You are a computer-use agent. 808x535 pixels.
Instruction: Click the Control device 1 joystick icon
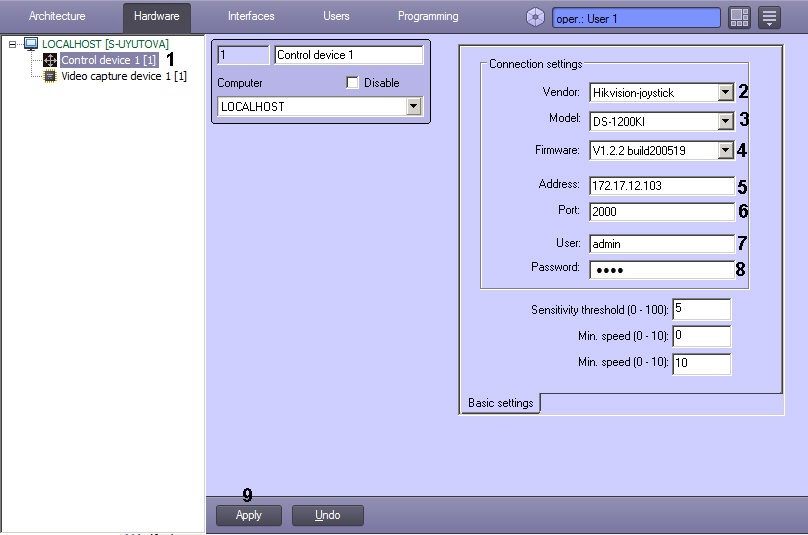(x=50, y=60)
